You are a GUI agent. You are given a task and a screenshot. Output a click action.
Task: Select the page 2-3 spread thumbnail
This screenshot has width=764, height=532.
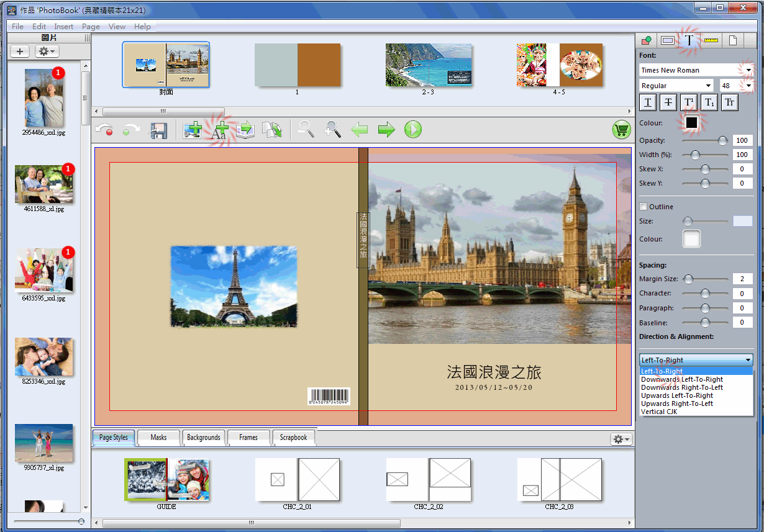point(428,65)
